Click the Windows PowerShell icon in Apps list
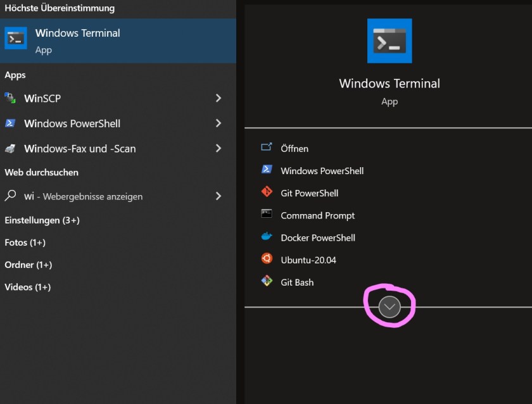This screenshot has height=404, width=532. (10, 123)
